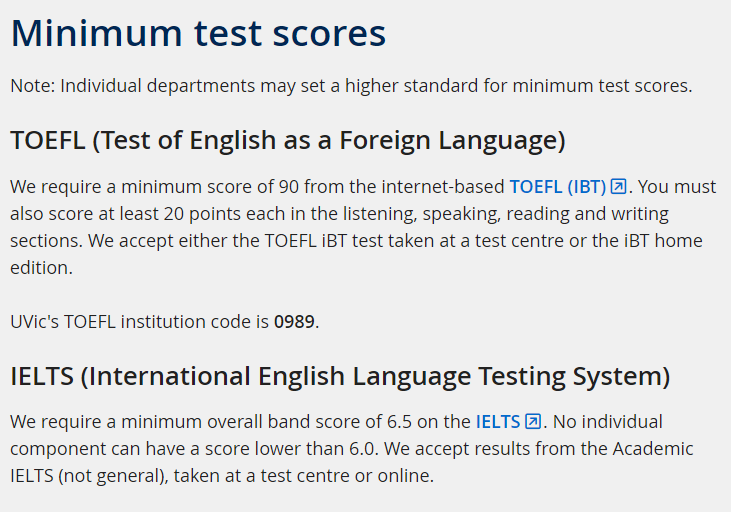The image size is (731, 512).
Task: Click the external-link icon beside TOEFL (IBT)
Action: pyautogui.click(x=619, y=186)
